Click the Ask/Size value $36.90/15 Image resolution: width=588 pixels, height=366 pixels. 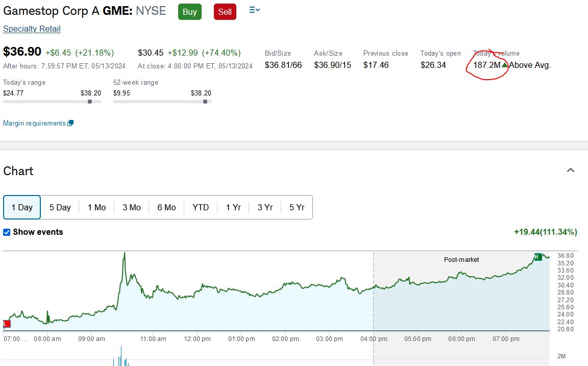coord(333,65)
